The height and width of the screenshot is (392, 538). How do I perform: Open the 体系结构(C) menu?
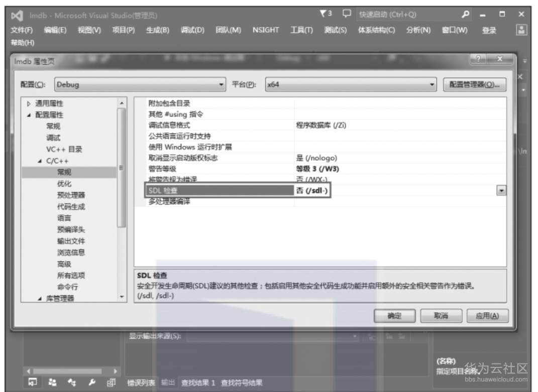376,30
